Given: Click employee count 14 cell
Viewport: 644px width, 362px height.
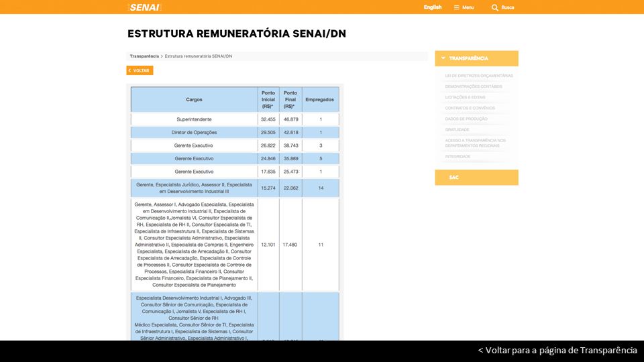Looking at the screenshot, I should [321, 188].
